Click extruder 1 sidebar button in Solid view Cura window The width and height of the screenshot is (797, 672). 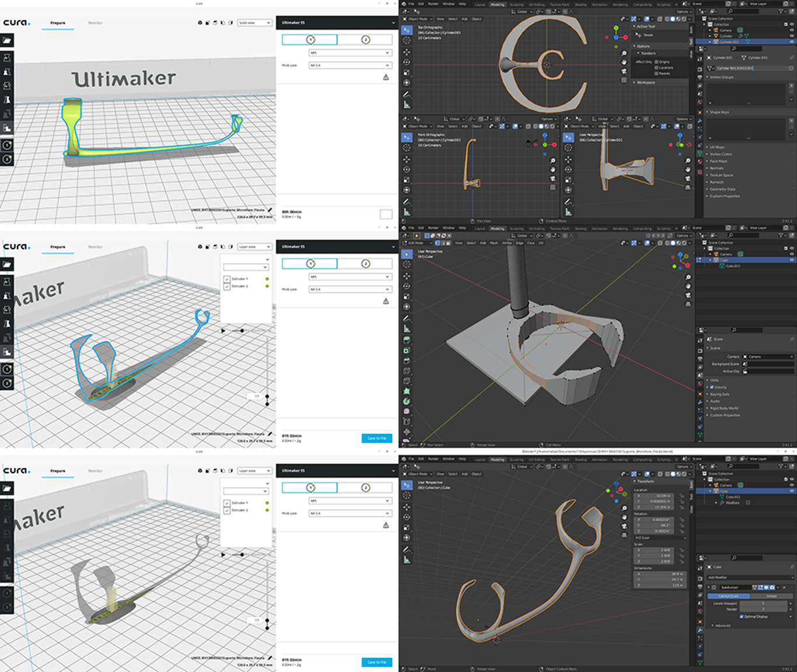7,145
